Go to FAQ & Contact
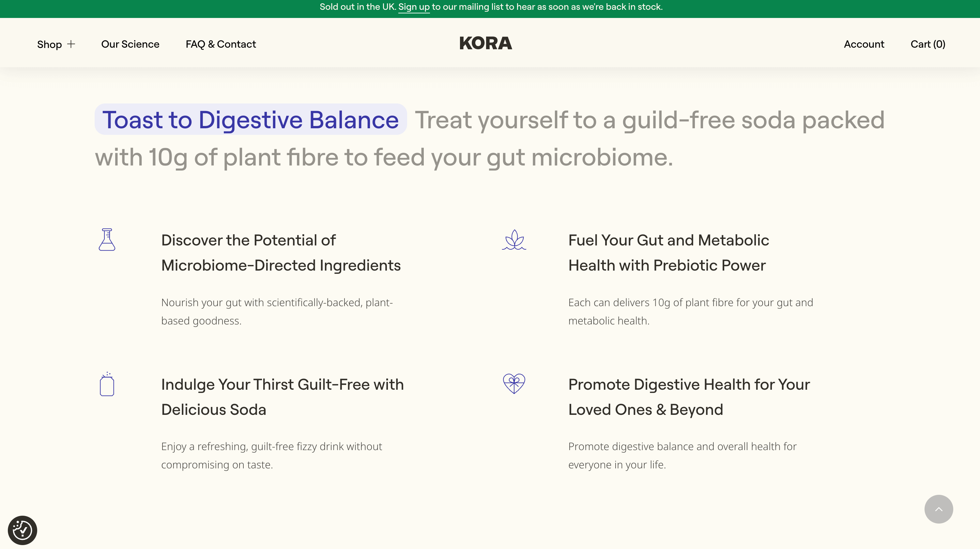Screen dimensions: 980x549 [x=221, y=44]
